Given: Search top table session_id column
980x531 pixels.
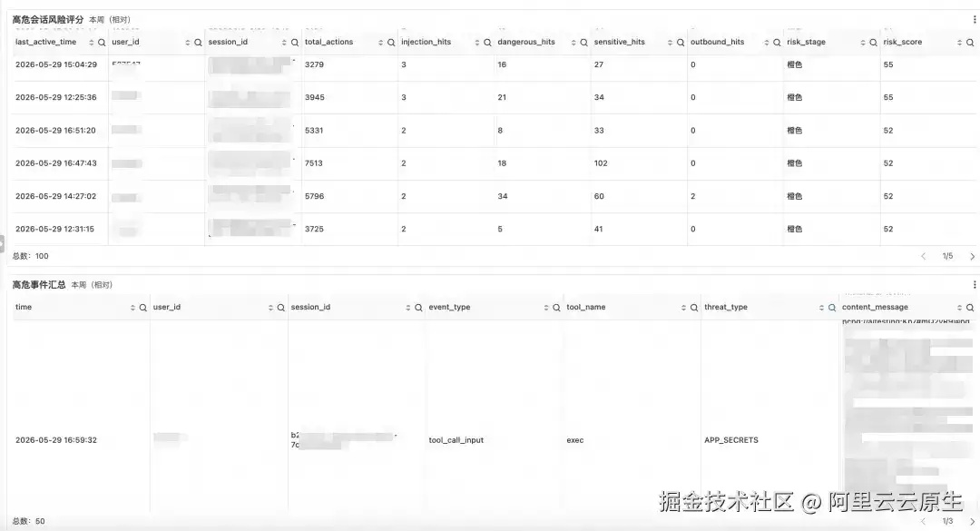Looking at the screenshot, I should tap(294, 43).
